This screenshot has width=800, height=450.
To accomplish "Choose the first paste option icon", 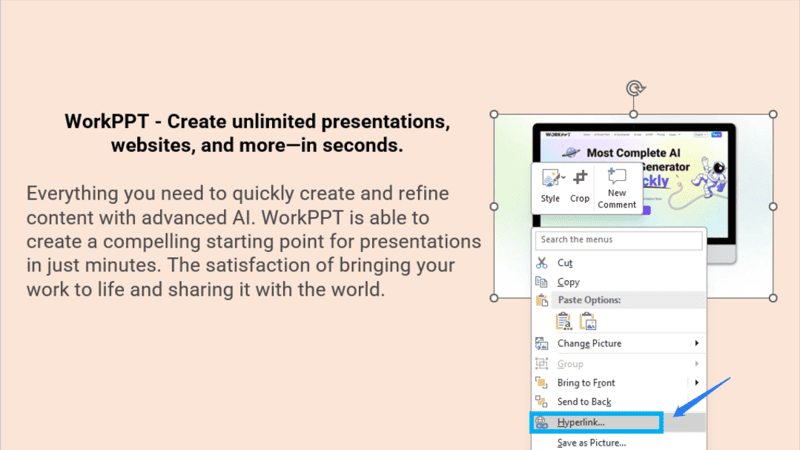I will pyautogui.click(x=563, y=321).
